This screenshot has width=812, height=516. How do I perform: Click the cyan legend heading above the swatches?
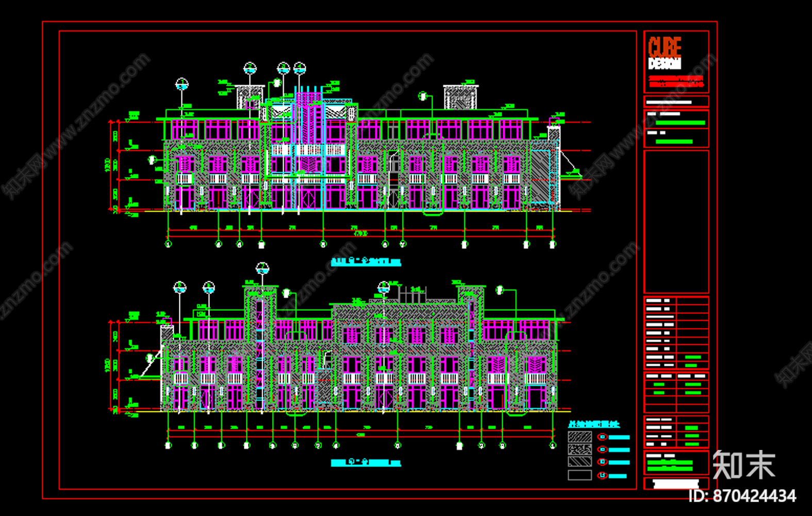point(593,424)
